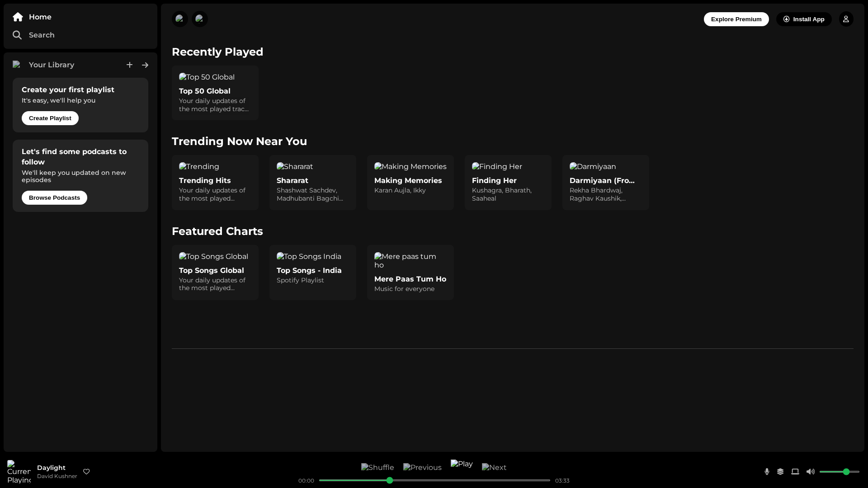The width and height of the screenshot is (868, 488).
Task: Click the Play button
Action: (462, 464)
